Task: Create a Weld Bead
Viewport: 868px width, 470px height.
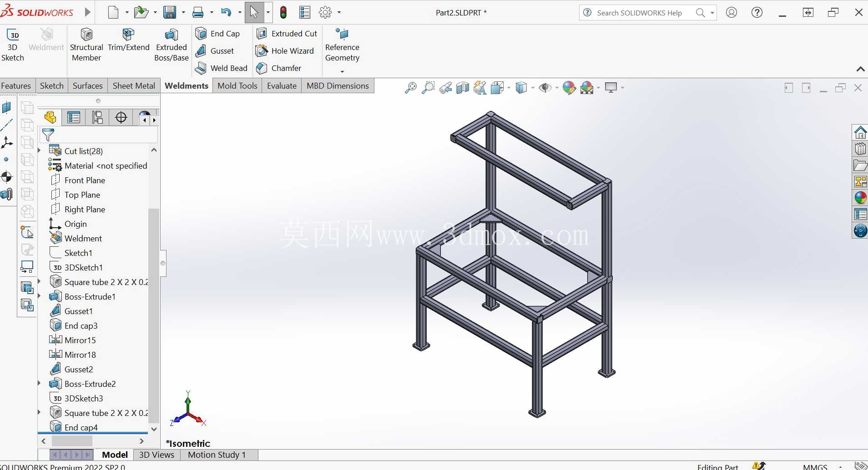Action: [222, 68]
